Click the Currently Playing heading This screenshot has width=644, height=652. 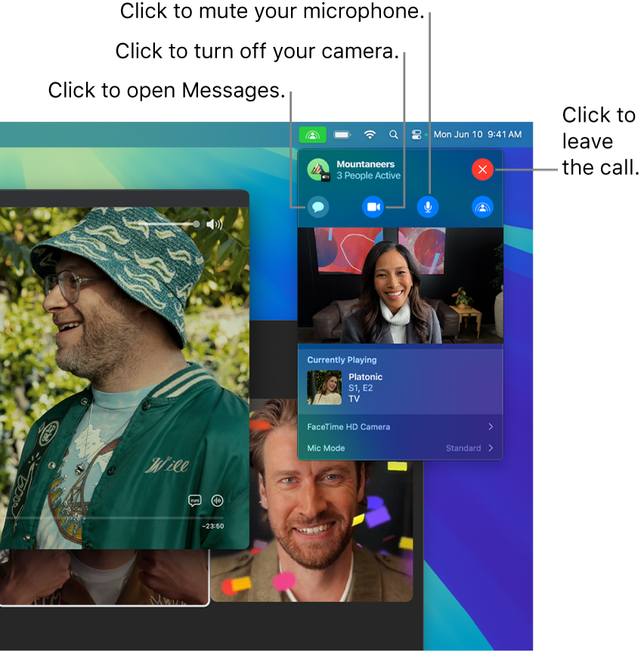342,360
